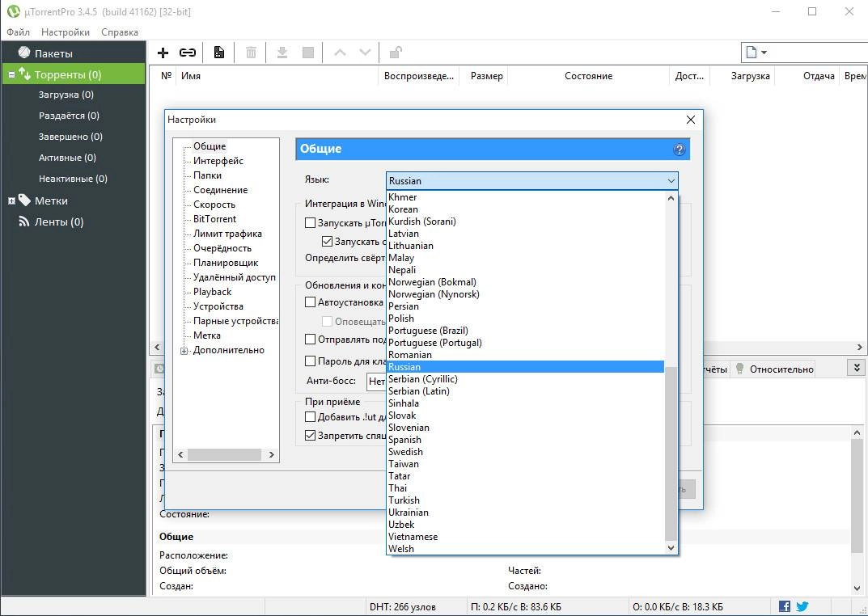
Task: Open the Анти-босс dropdown
Action: (378, 382)
